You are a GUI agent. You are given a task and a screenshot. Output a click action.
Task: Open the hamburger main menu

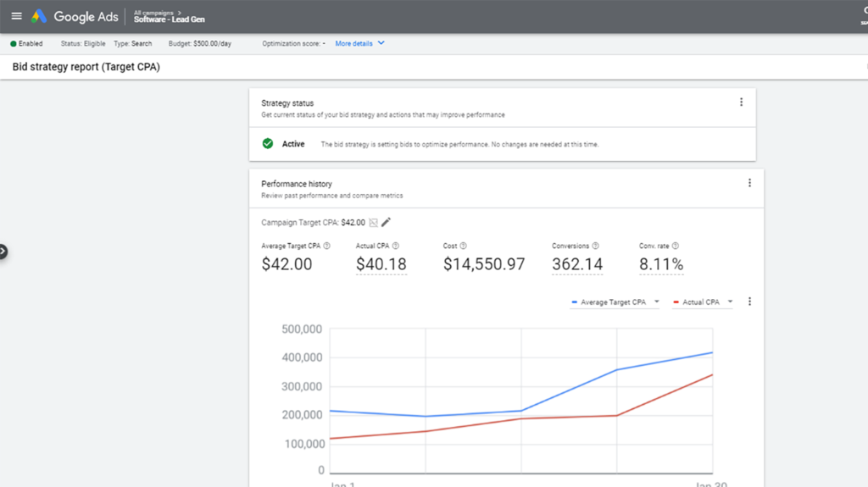(x=16, y=16)
